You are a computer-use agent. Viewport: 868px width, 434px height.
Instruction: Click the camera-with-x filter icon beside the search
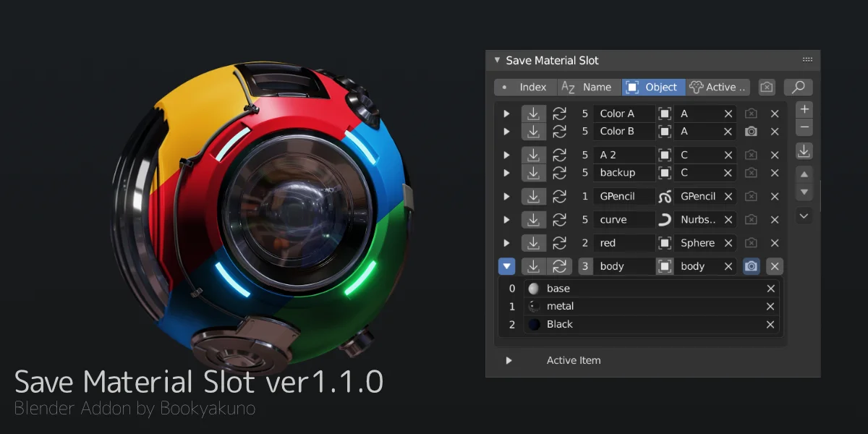(x=767, y=87)
